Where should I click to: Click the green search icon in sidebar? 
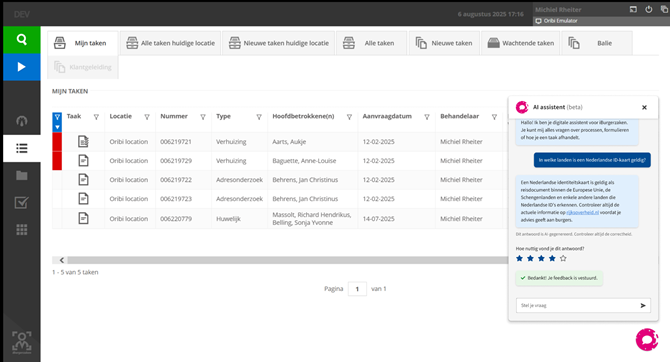[x=21, y=40]
